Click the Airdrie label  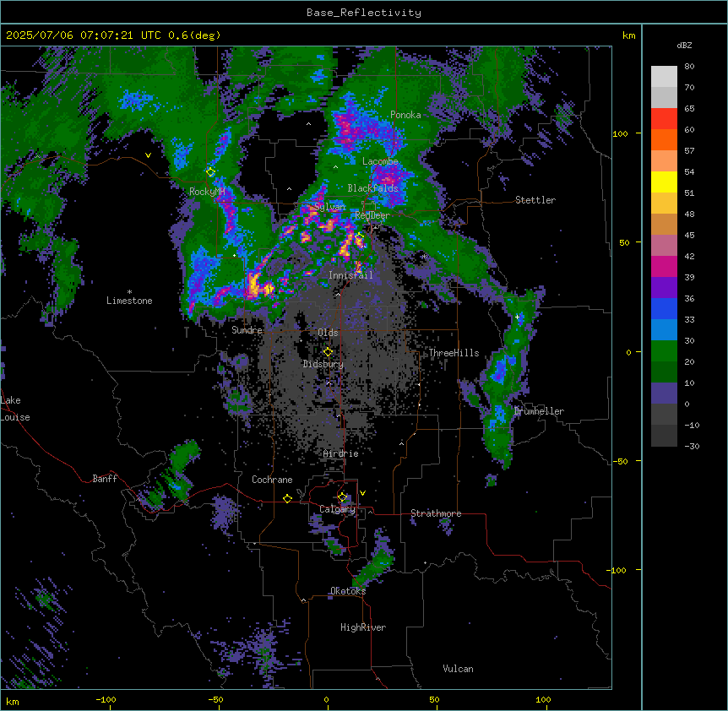click(x=341, y=453)
